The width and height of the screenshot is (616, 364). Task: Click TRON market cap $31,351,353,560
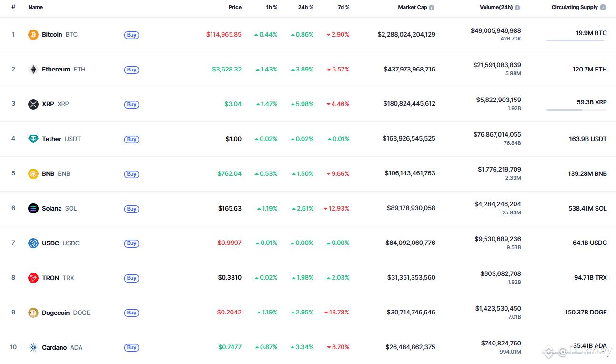click(410, 278)
